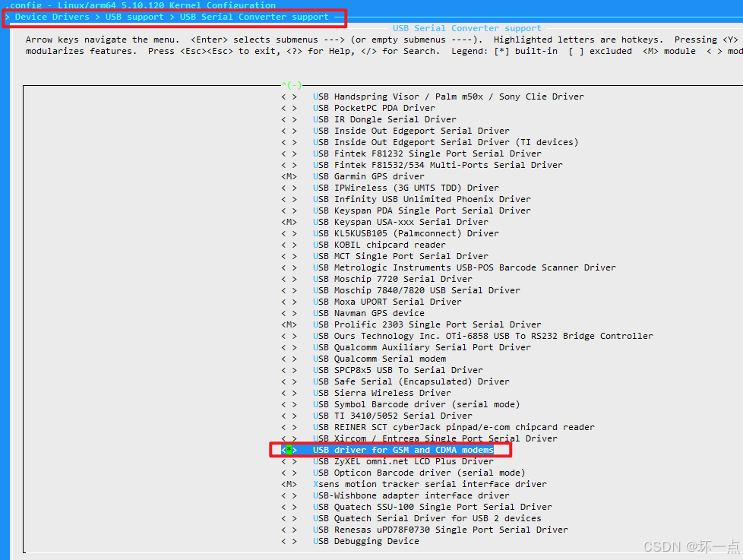Toggle the empty < > state of USB PocketPC PDA Driver
This screenshot has width=743, height=560.
click(x=289, y=108)
